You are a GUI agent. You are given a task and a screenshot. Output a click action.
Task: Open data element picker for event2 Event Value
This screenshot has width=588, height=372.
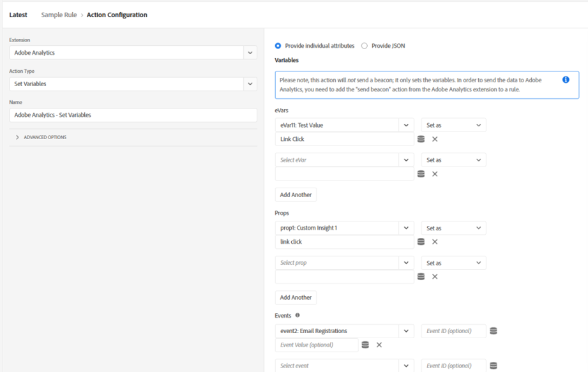(365, 345)
